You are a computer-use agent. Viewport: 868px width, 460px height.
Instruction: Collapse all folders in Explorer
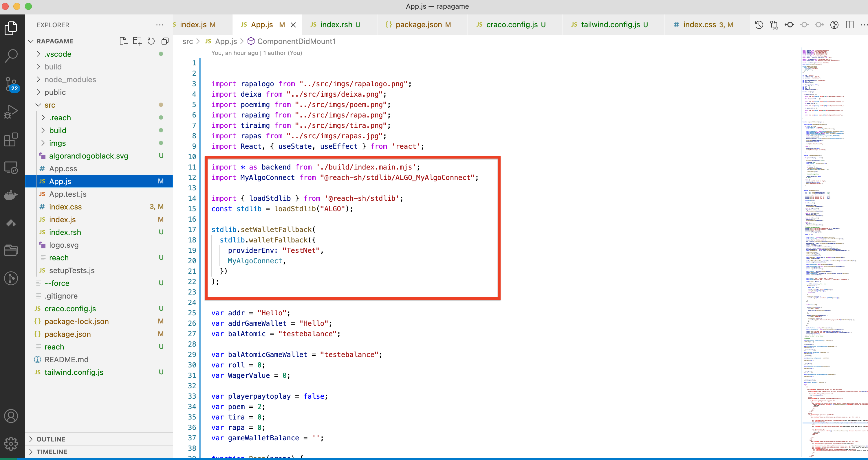click(165, 41)
